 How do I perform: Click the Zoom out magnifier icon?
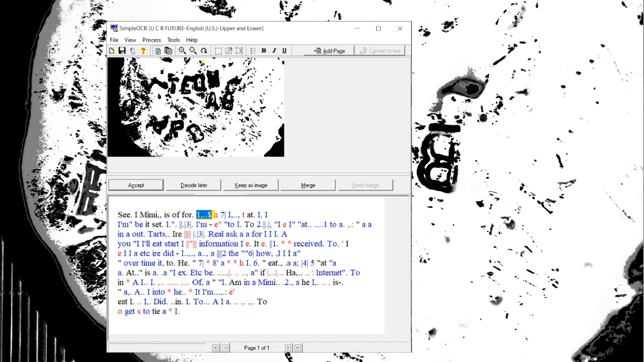(193, 51)
